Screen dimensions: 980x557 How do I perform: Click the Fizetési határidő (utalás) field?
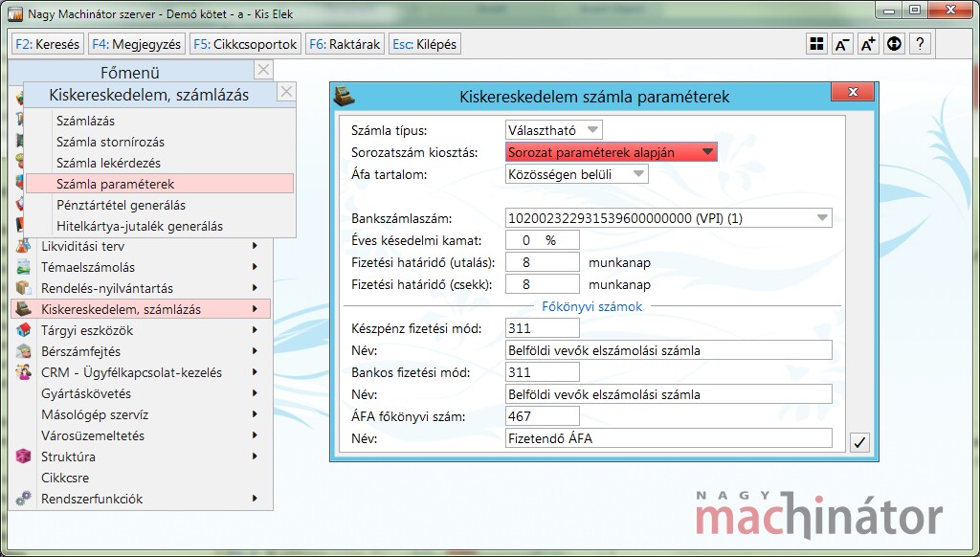point(542,262)
